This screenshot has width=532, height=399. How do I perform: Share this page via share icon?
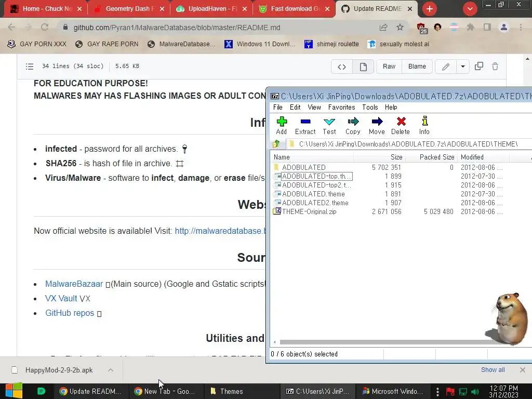[x=383, y=28]
